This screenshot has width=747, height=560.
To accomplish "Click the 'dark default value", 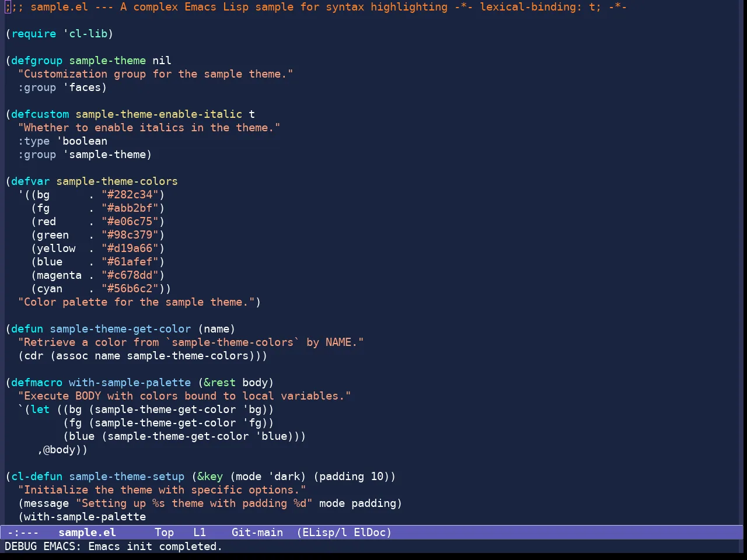I will coord(284,477).
